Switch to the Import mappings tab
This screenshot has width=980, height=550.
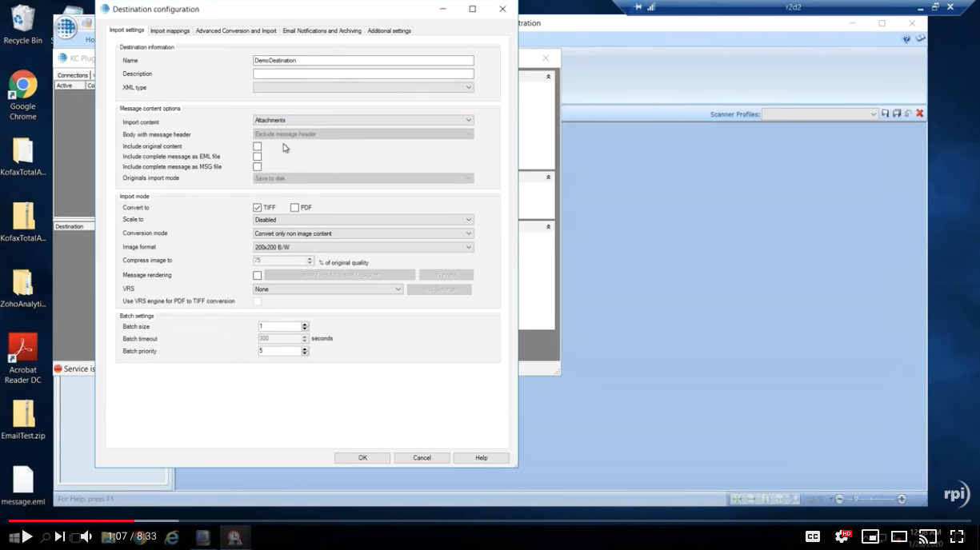click(170, 31)
